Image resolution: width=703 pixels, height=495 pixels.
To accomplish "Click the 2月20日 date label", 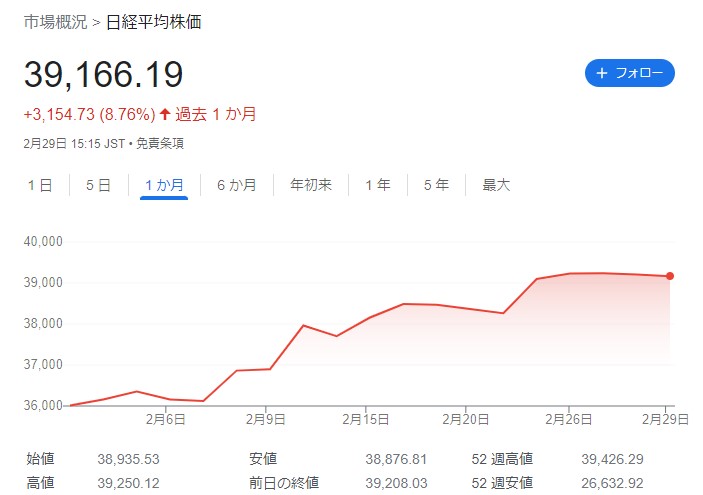I will (x=465, y=419).
